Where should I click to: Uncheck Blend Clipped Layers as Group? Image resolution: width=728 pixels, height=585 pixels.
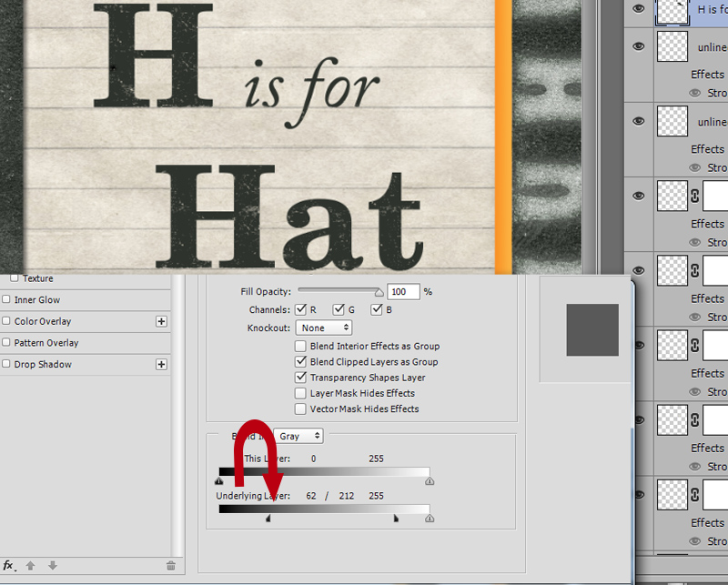tap(300, 362)
